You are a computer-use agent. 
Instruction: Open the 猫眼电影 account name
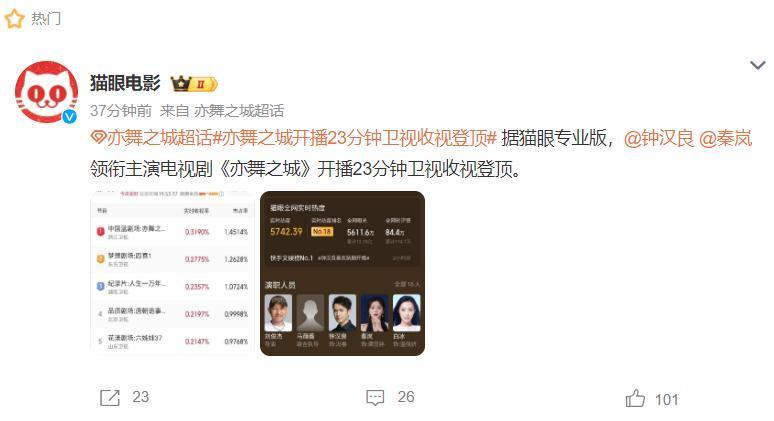125,83
